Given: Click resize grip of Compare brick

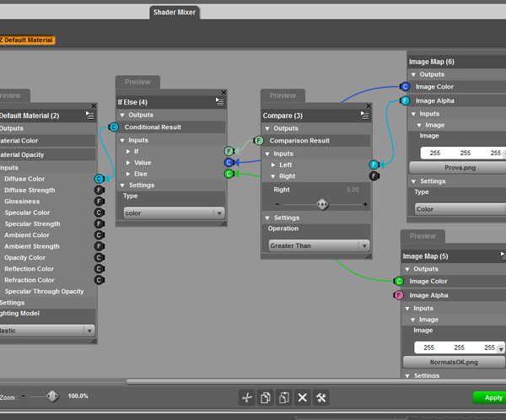Looking at the screenshot, I should point(369,256).
